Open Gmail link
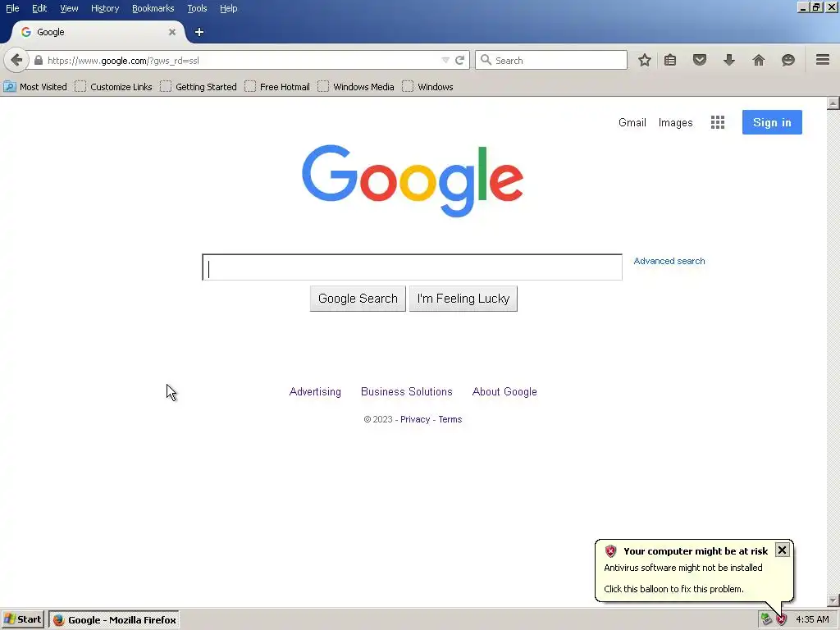The height and width of the screenshot is (630, 840). pos(632,123)
